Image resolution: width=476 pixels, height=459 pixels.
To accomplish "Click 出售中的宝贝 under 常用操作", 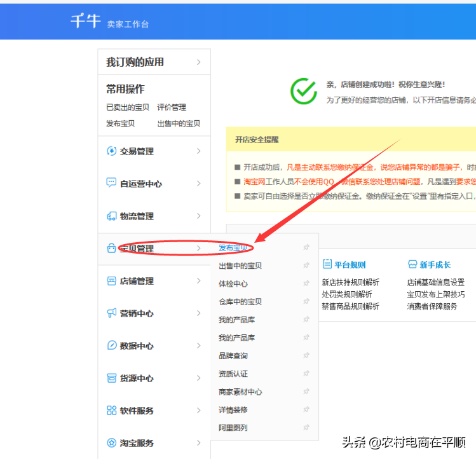I will 179,123.
